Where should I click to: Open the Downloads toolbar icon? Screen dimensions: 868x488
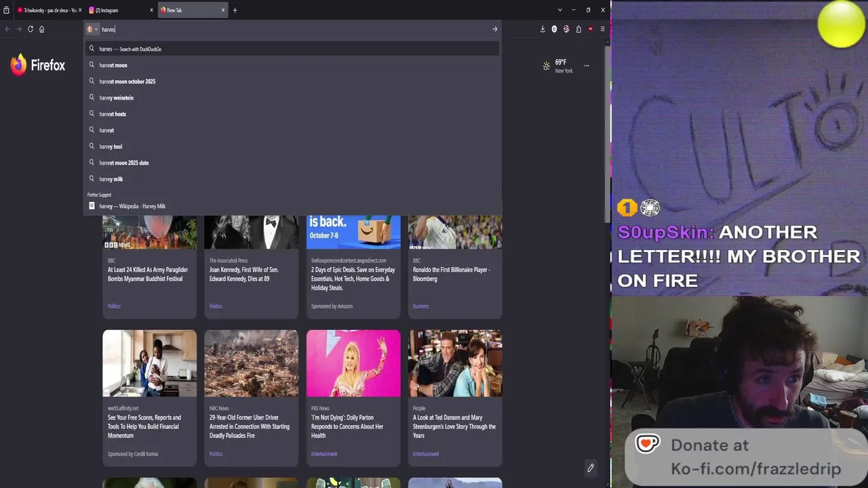(542, 29)
